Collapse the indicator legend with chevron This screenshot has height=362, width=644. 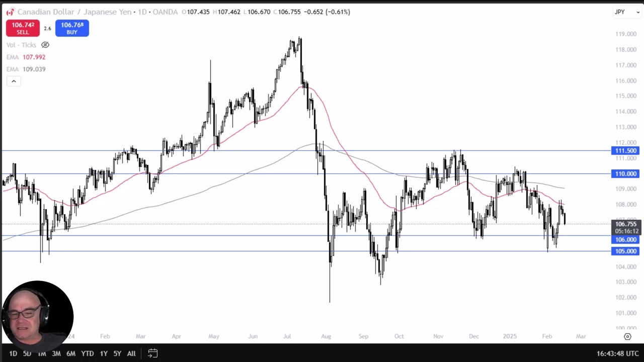pos(14,81)
